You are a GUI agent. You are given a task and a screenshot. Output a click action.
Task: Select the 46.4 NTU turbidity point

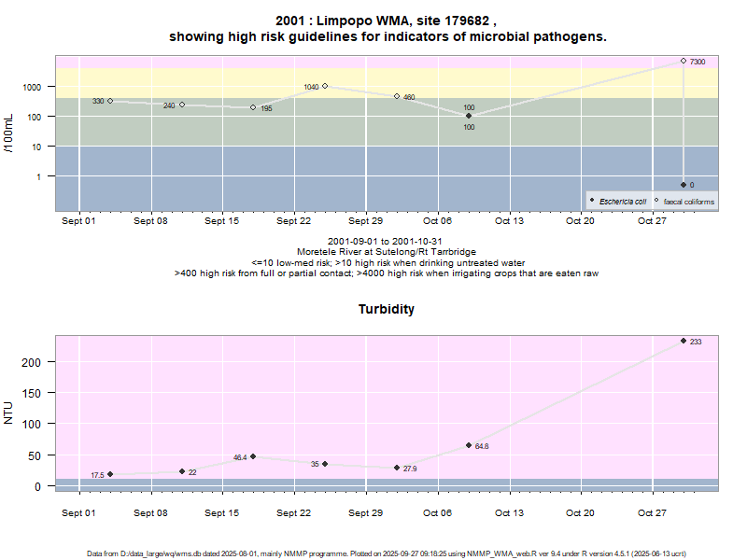click(253, 456)
